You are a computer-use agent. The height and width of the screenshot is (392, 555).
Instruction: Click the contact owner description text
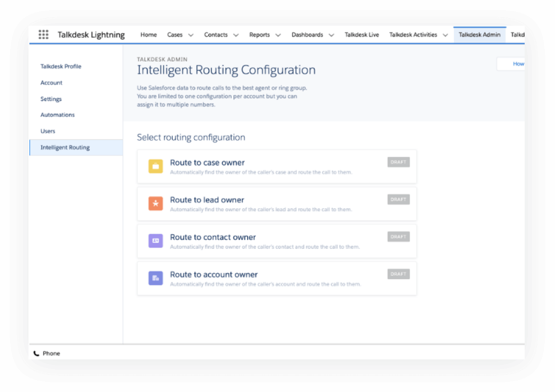[265, 247]
